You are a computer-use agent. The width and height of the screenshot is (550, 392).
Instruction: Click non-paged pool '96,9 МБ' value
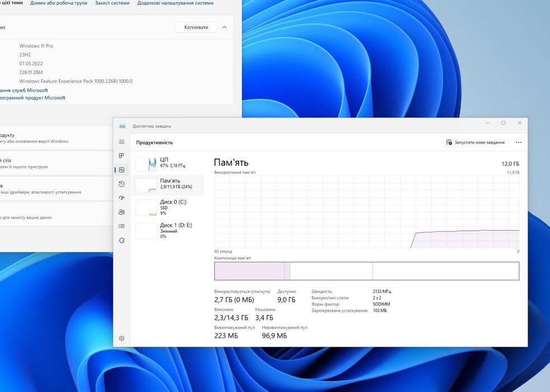274,335
